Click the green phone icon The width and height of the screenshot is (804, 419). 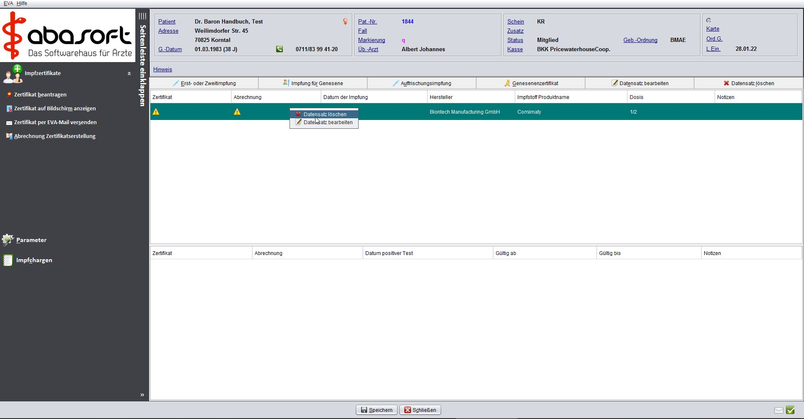(x=279, y=49)
